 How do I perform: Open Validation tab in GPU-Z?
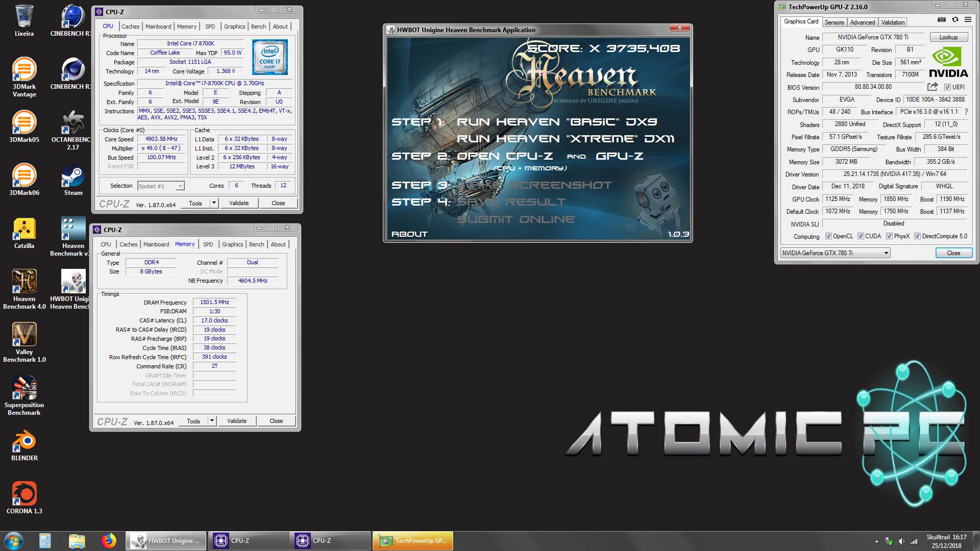(893, 22)
